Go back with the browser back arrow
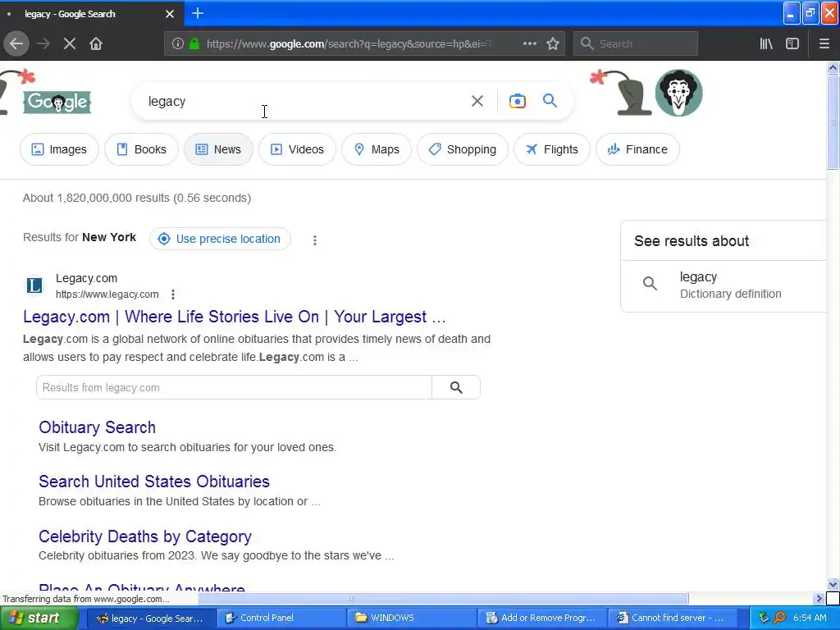840x630 pixels. pyautogui.click(x=16, y=44)
